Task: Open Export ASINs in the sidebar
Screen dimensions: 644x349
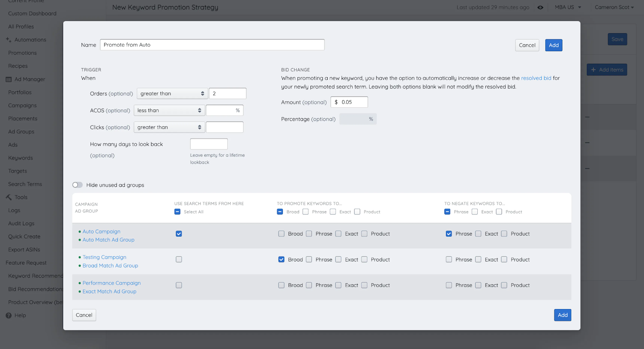Action: pyautogui.click(x=24, y=250)
